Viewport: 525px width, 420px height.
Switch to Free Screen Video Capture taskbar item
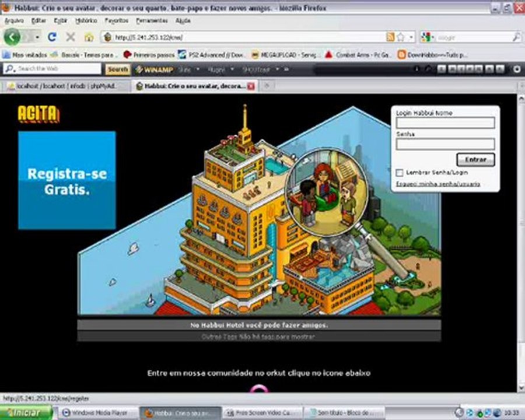click(x=263, y=412)
